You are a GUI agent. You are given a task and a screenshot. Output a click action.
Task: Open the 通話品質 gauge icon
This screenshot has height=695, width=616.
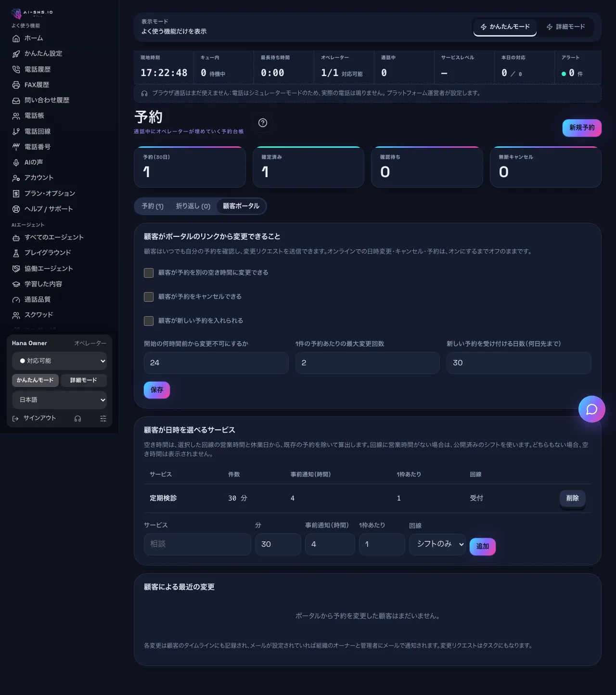[x=16, y=300]
